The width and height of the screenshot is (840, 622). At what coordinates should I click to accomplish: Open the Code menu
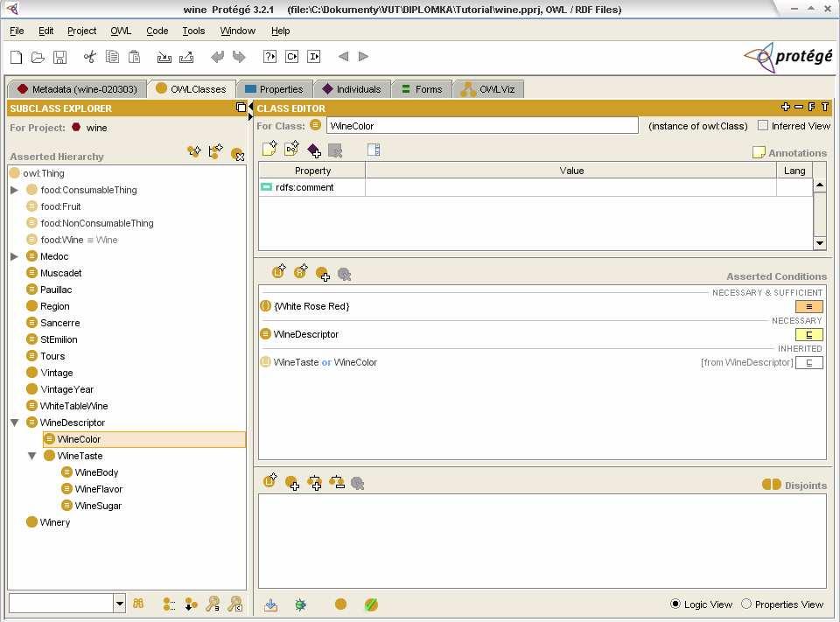[157, 31]
